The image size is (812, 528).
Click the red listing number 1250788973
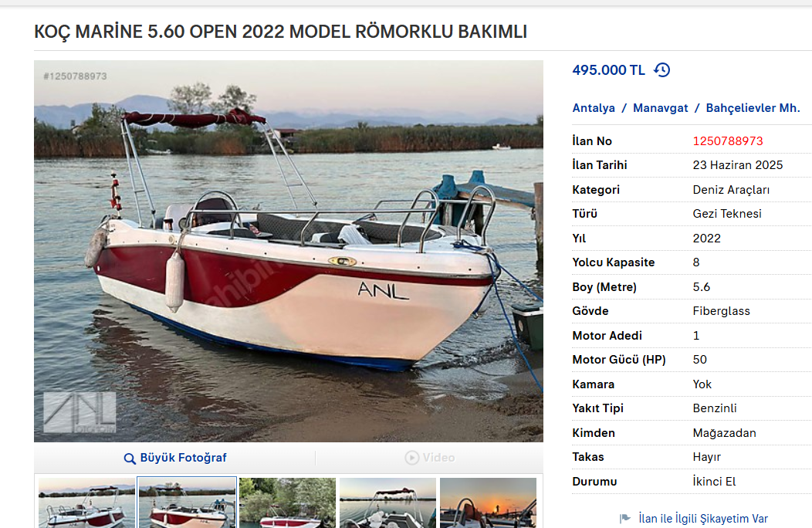pos(728,141)
